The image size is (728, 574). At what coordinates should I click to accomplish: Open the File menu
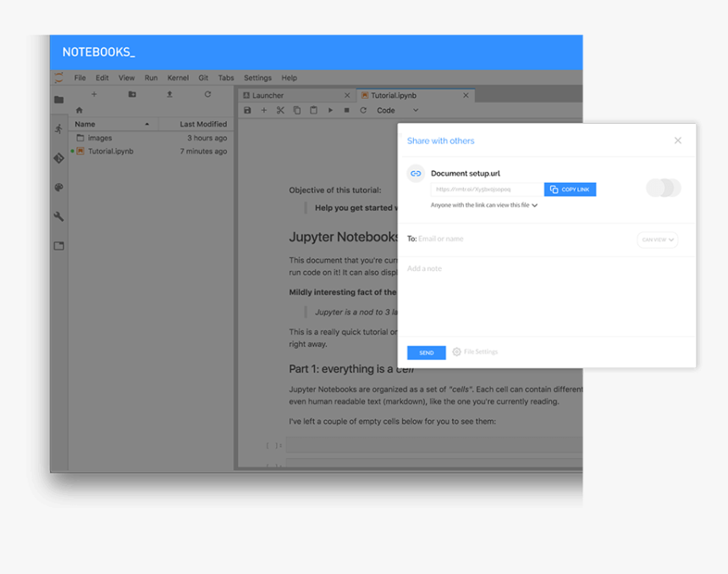(x=80, y=78)
